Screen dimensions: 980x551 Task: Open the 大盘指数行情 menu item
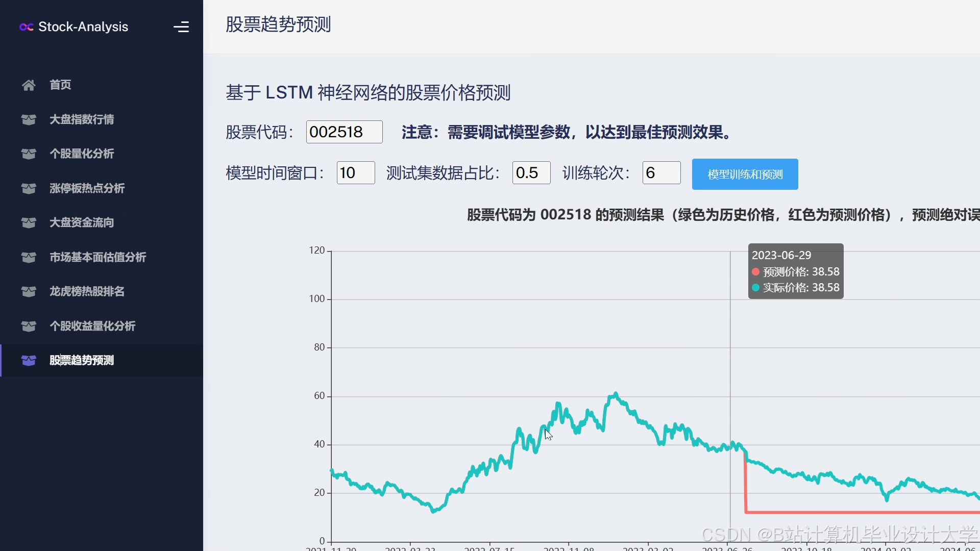[x=82, y=119]
